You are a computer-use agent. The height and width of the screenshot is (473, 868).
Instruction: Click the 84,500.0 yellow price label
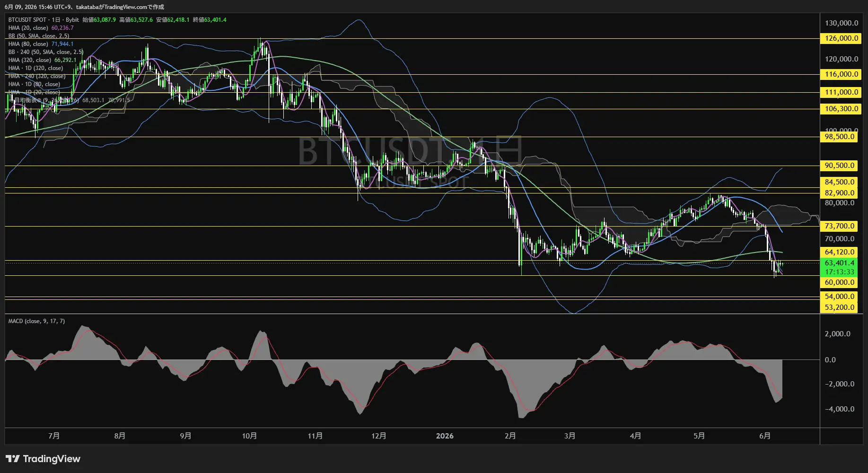(840, 182)
